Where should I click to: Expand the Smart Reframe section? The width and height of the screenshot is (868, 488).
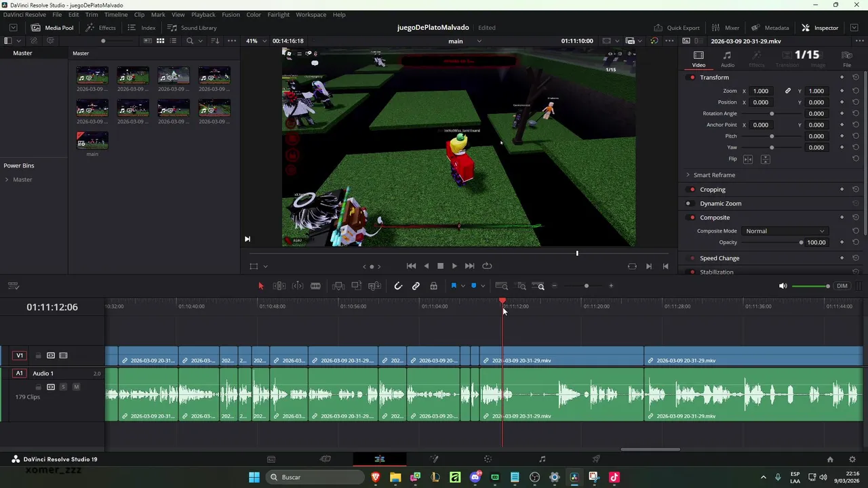(x=688, y=175)
